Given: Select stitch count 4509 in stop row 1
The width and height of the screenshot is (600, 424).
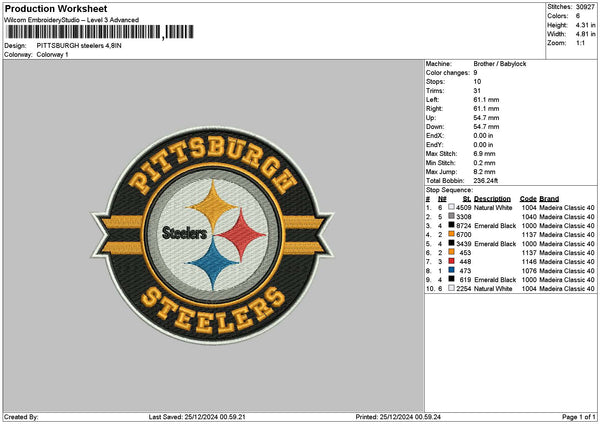Looking at the screenshot, I should tap(463, 208).
